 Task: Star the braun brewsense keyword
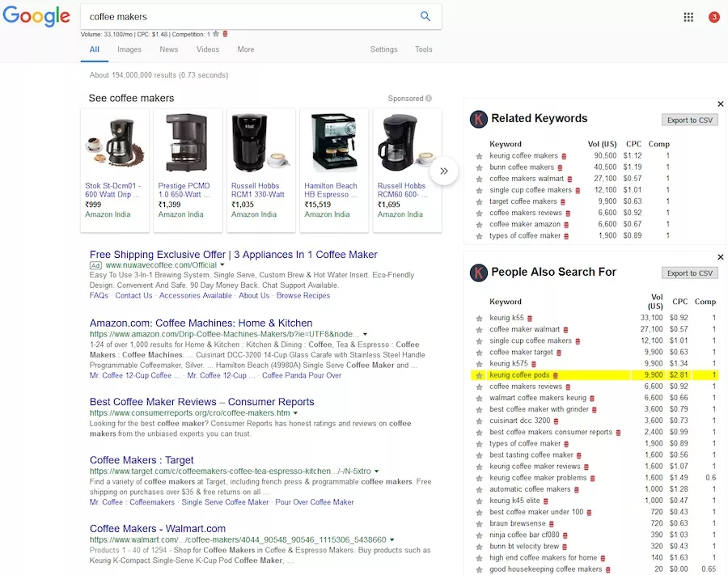(479, 524)
